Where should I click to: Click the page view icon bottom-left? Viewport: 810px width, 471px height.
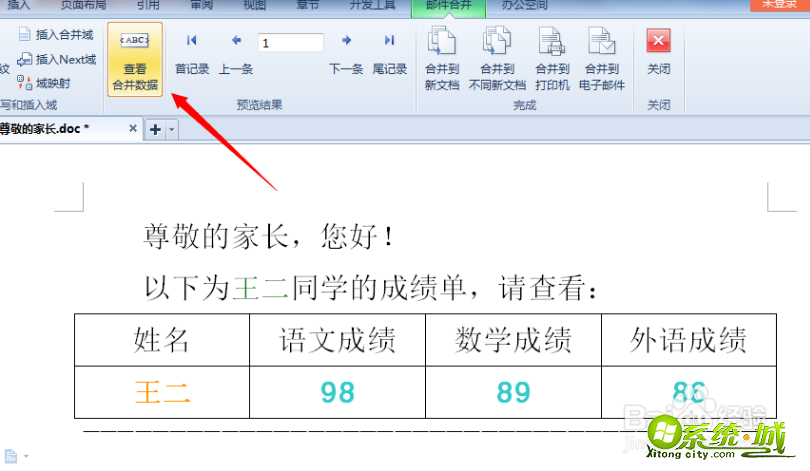click(x=11, y=457)
